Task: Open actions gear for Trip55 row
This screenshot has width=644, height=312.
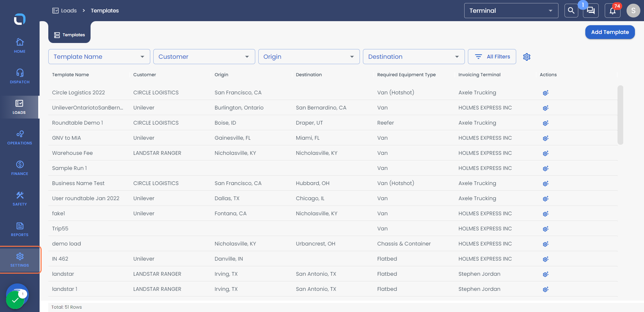Action: 545,229
